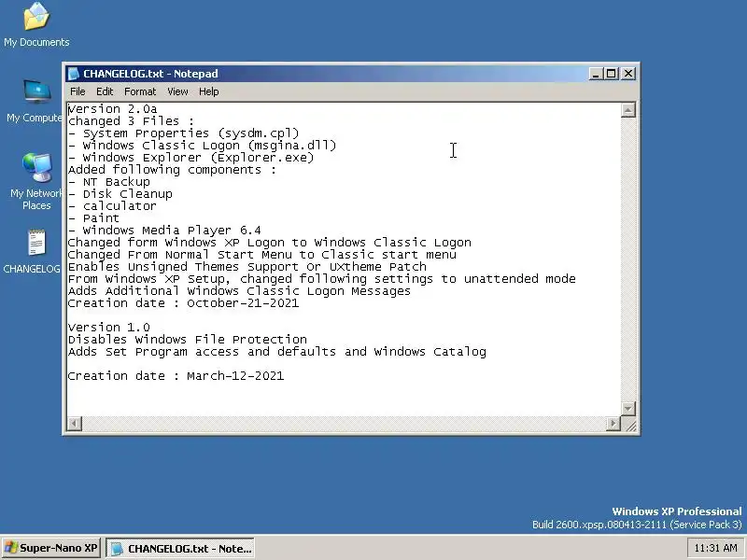Click 'Changed form Windows XP Logon' line
Screen dimensions: 747x560
pos(270,243)
